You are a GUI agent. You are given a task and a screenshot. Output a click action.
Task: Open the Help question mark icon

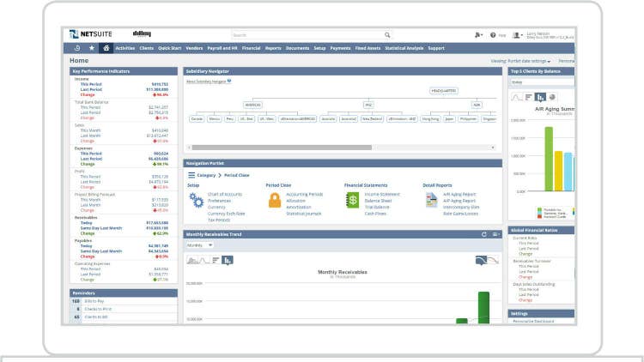click(493, 35)
